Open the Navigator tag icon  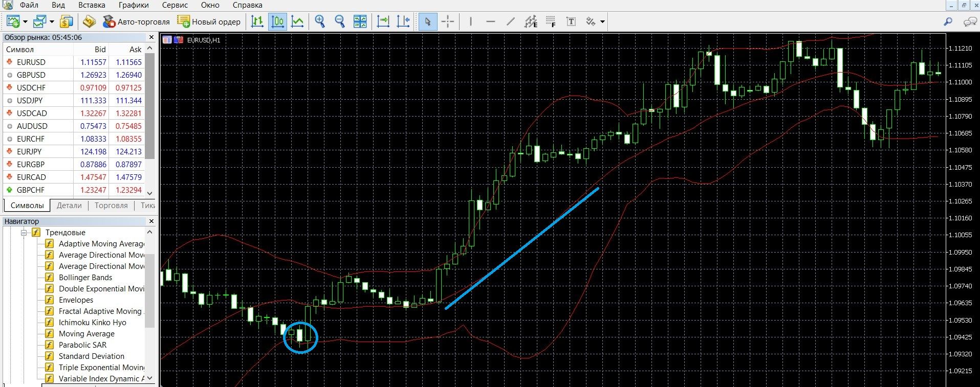pos(90,21)
